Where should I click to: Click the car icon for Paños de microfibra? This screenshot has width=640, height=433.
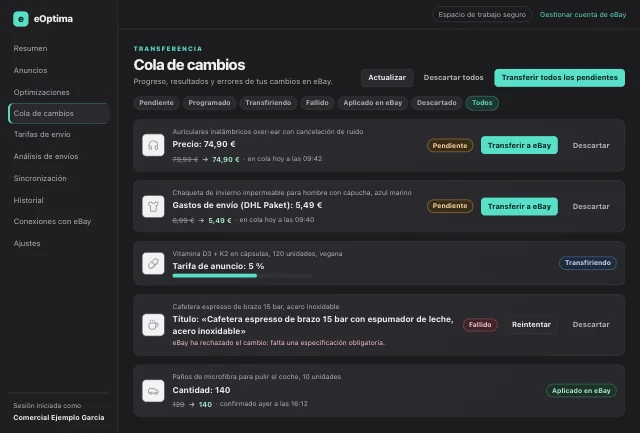click(x=153, y=391)
